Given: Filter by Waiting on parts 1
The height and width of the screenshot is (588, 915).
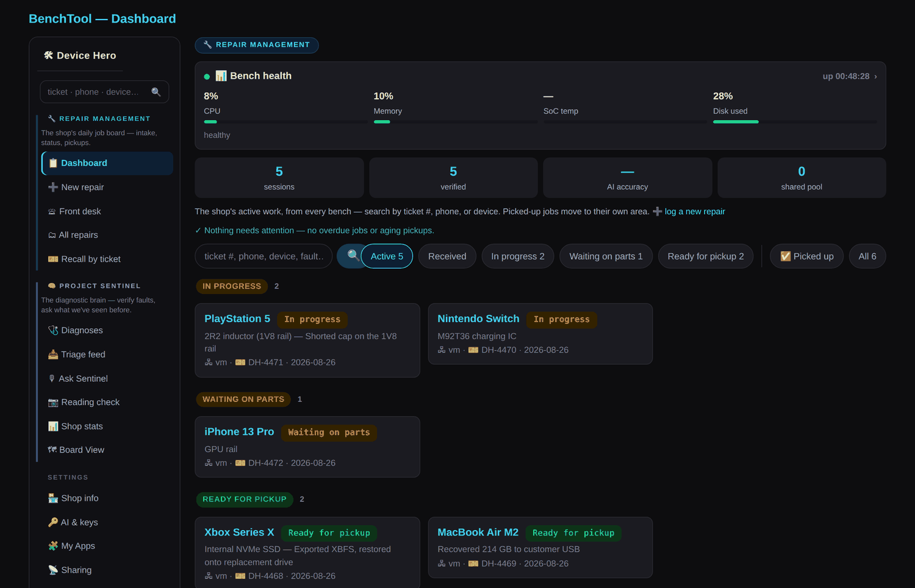Looking at the screenshot, I should (x=606, y=256).
